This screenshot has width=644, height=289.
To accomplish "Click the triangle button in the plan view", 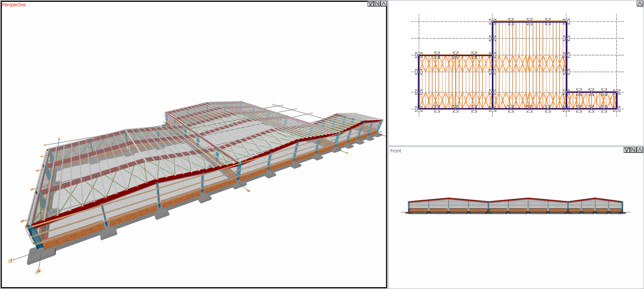I will (x=640, y=4).
